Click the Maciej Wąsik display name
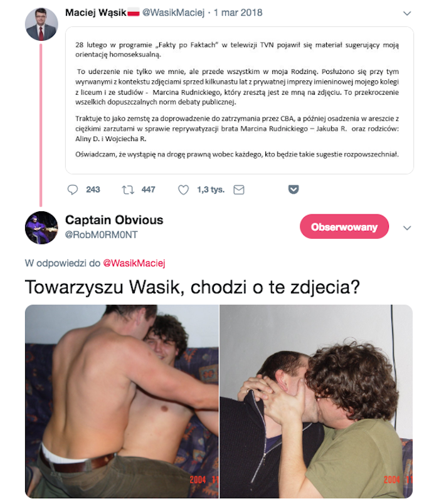This screenshot has width=439, height=504. coord(96,13)
